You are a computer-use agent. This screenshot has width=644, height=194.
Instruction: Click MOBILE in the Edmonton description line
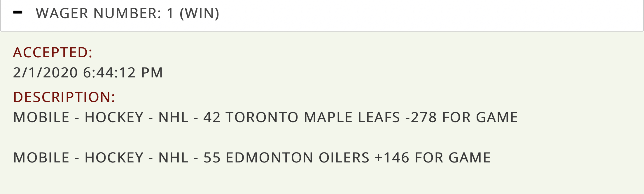coord(41,158)
